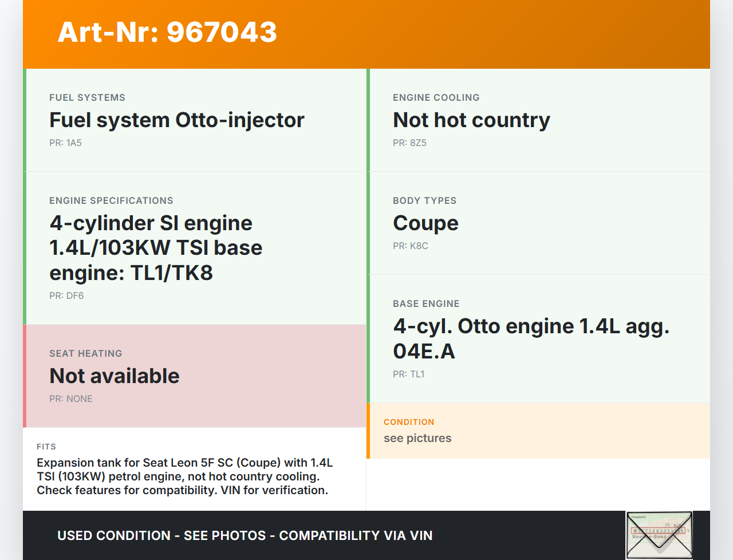Click the Expansion tank fits description paragraph
The height and width of the screenshot is (560, 733).
(x=184, y=476)
